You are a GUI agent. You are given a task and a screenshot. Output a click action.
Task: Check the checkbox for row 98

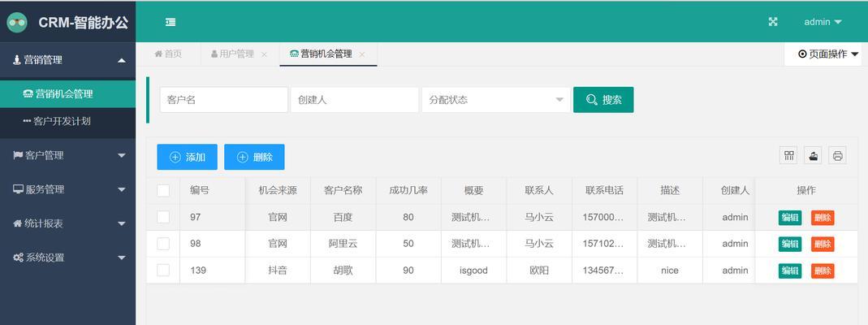pos(163,244)
